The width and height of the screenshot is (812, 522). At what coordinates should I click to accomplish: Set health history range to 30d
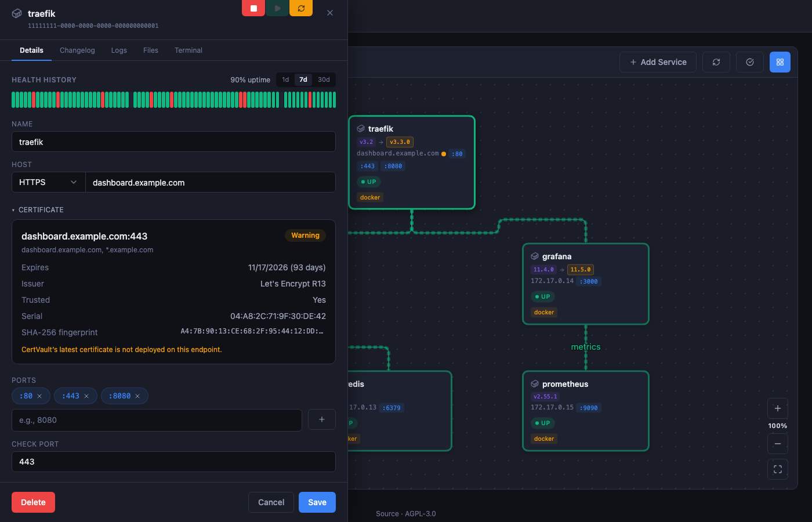pos(324,79)
